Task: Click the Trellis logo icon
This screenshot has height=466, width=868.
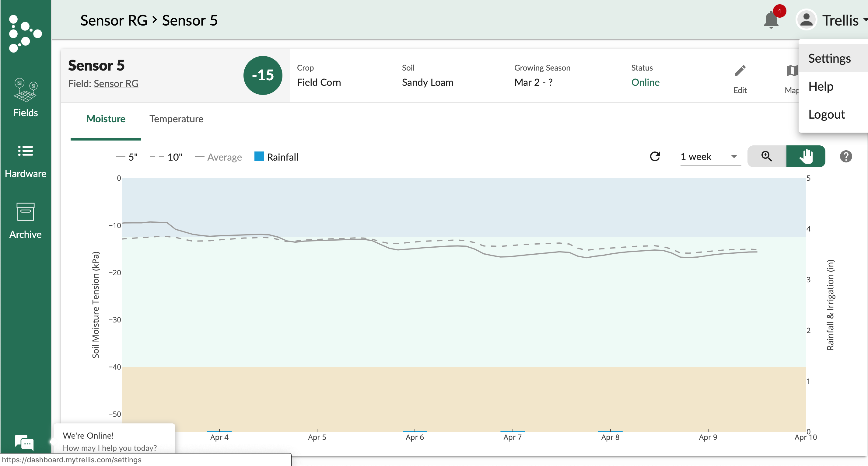Action: pyautogui.click(x=25, y=33)
